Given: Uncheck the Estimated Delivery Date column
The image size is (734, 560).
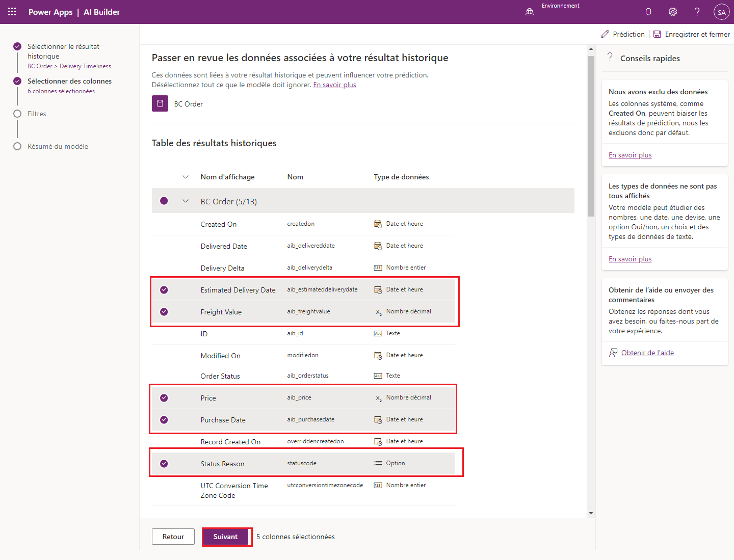Looking at the screenshot, I should [164, 290].
